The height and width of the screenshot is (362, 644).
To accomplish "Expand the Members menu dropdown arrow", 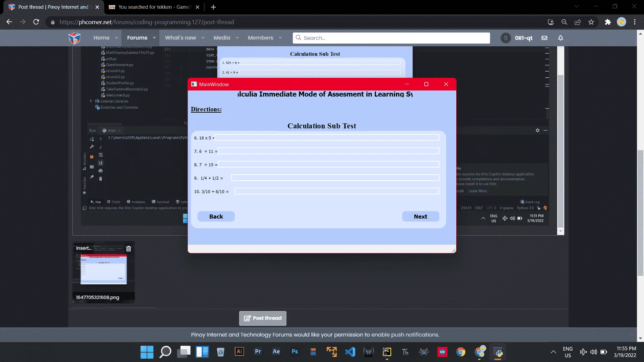I will point(280,38).
